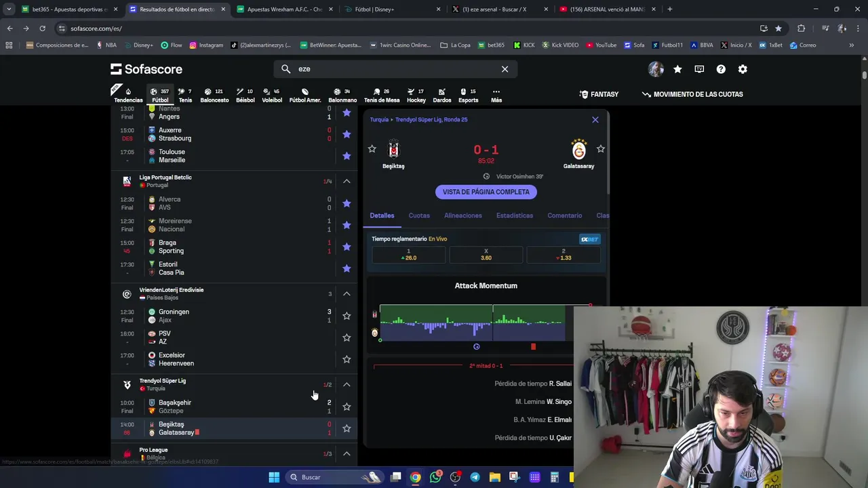The image size is (868, 488).
Task: Open Chrome extensions puzzle icon
Action: click(802, 28)
